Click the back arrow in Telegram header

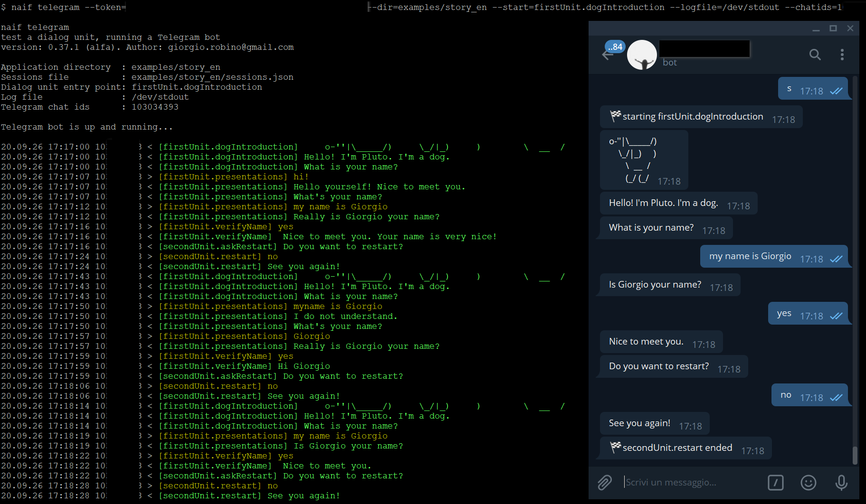click(607, 56)
